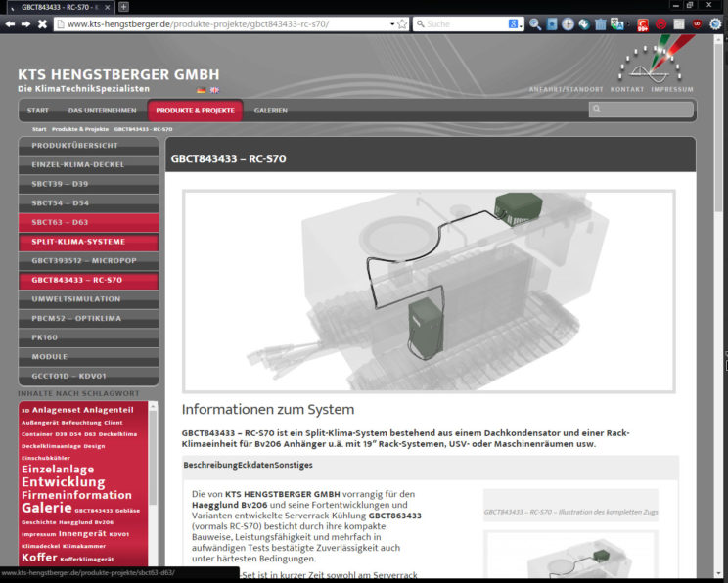This screenshot has width=728, height=583.
Task: Open the clock history toolbar icon
Action: click(568, 24)
